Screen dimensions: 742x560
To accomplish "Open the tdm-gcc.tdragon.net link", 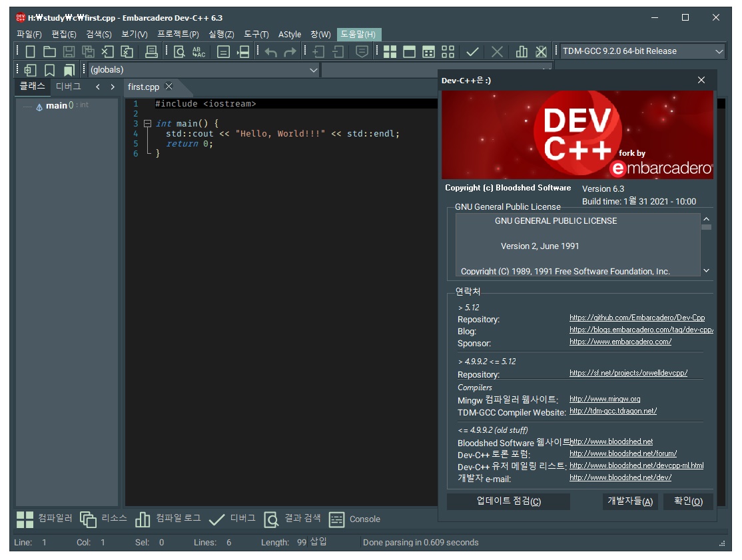I will 613,411.
